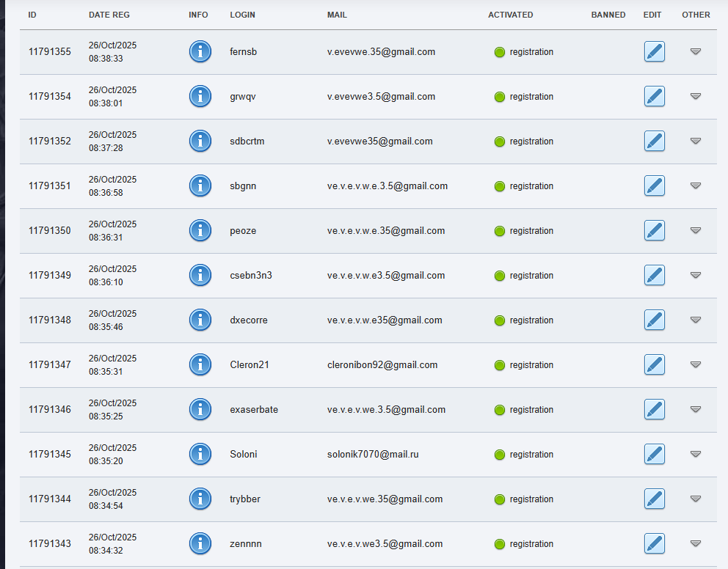
Task: Click the ACTIVATED column header
Action: pyautogui.click(x=510, y=15)
